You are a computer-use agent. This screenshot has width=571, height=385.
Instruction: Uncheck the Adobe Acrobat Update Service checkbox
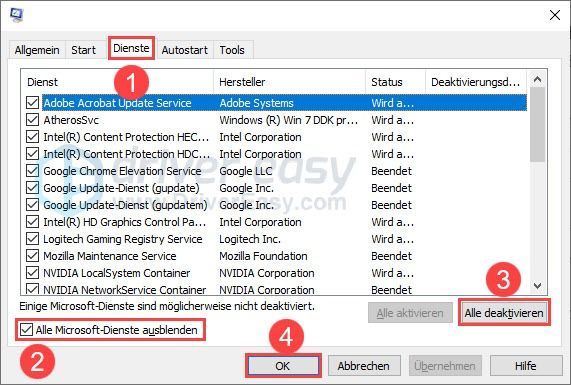click(x=32, y=103)
